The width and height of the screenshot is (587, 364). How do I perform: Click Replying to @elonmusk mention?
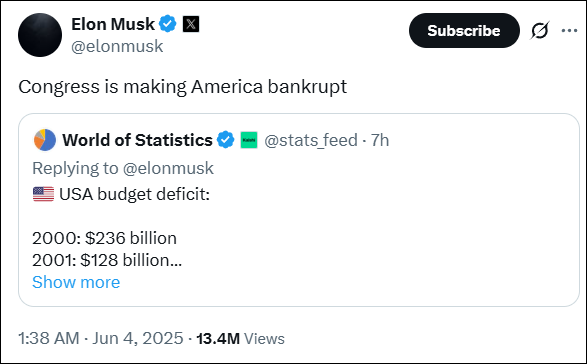point(168,168)
